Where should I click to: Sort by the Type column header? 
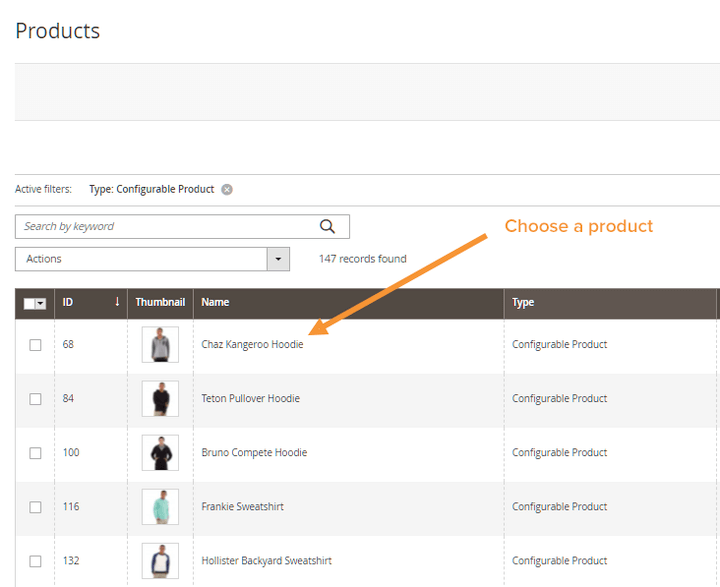tap(523, 302)
